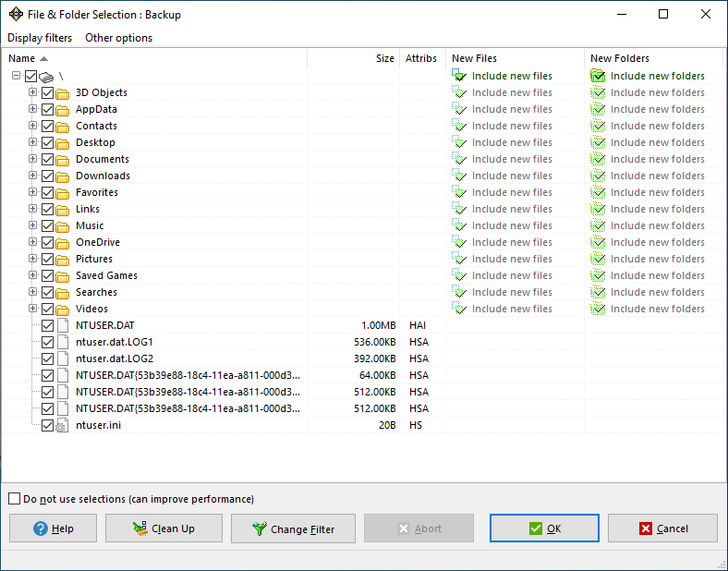The image size is (728, 571).
Task: Click the root drive icon
Action: point(46,76)
